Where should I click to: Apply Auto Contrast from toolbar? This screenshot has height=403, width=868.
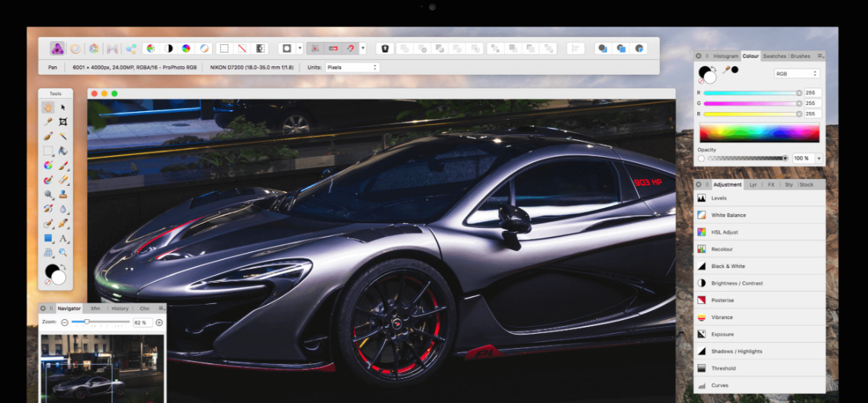click(x=169, y=49)
